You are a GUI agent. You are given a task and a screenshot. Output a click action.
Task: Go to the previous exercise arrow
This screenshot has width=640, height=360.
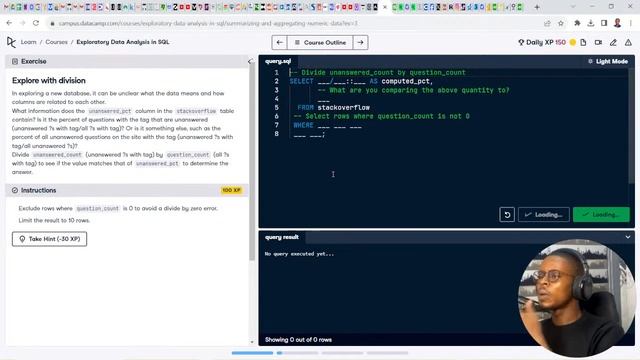click(x=280, y=42)
